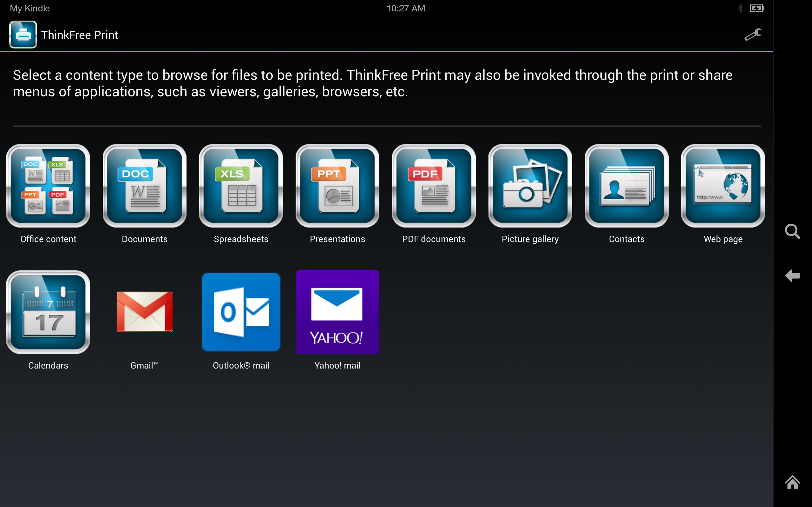Select the Web page option

coord(723,185)
